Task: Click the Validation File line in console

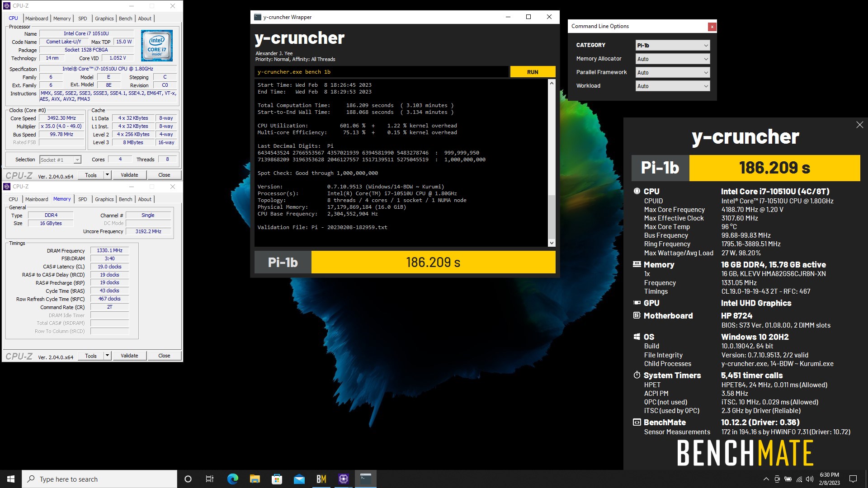Action: [x=322, y=227]
